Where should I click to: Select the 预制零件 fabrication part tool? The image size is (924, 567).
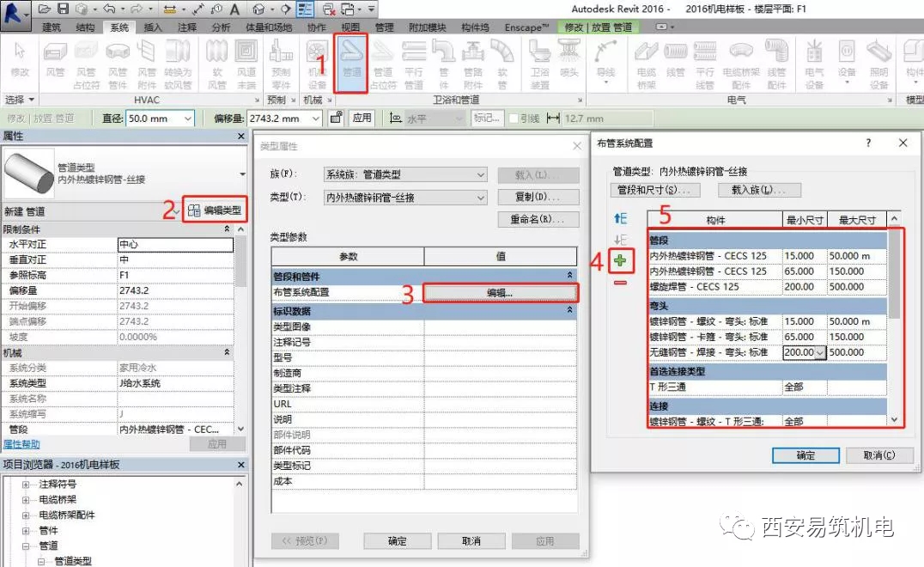click(281, 64)
